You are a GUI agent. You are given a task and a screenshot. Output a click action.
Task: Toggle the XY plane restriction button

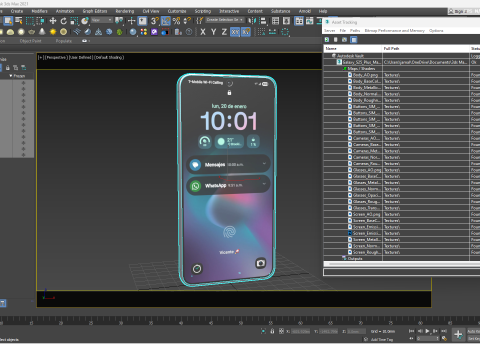point(235,32)
